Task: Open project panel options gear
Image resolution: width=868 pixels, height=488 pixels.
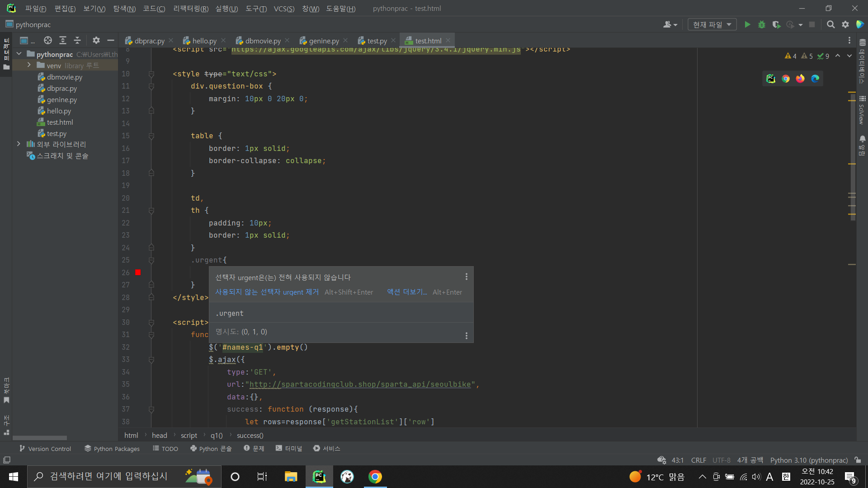Action: click(x=96, y=40)
